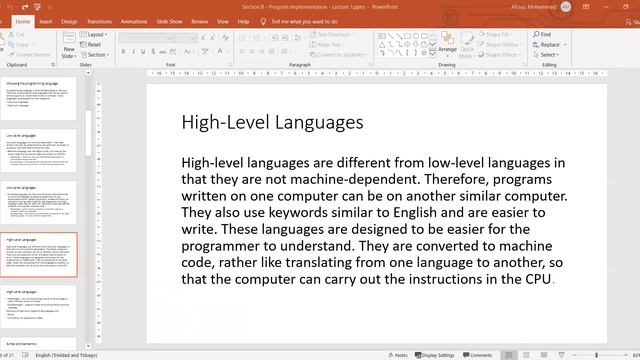Toggle Align Right paragraph alignment
This screenshot has width=640, height=360.
(262, 51)
